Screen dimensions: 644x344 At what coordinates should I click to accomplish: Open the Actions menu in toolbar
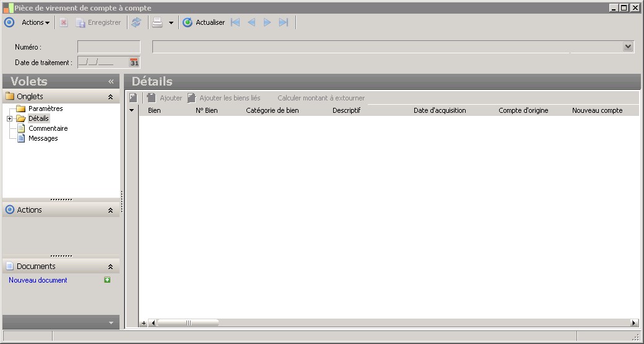tap(36, 22)
